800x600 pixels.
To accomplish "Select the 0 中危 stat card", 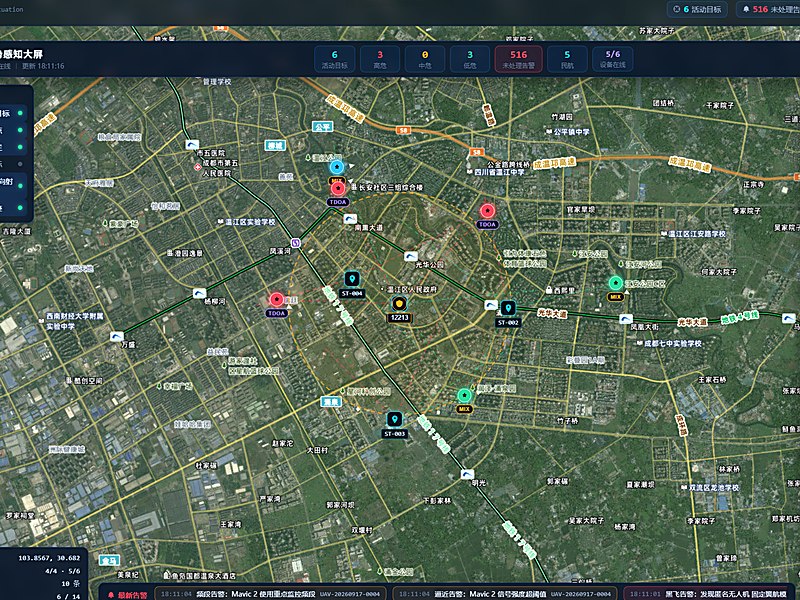I will (425, 59).
